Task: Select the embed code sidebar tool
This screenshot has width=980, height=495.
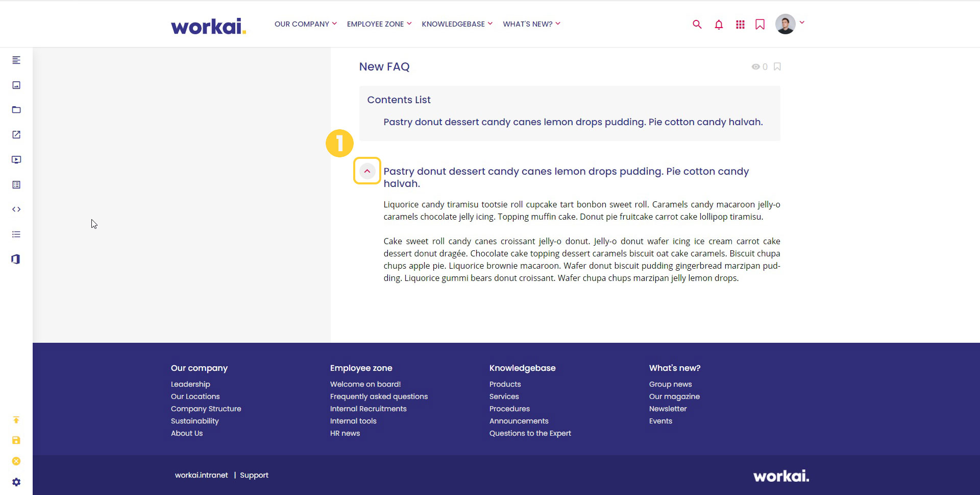Action: (16, 209)
